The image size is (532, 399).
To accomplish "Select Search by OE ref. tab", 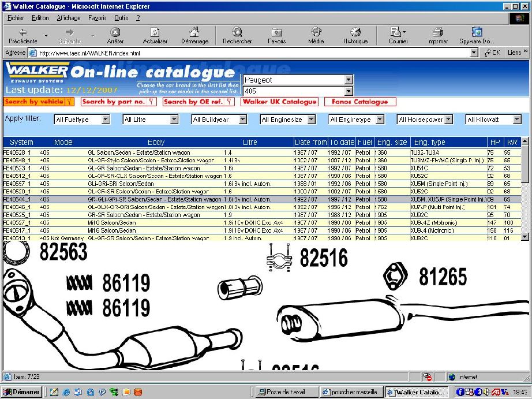I will point(198,102).
